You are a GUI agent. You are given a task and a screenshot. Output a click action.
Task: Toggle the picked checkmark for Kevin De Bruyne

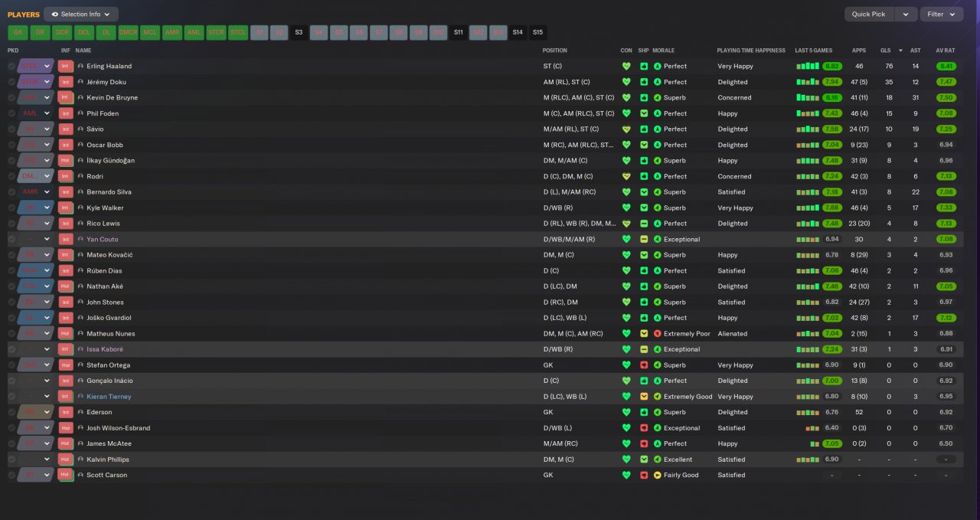coord(11,98)
